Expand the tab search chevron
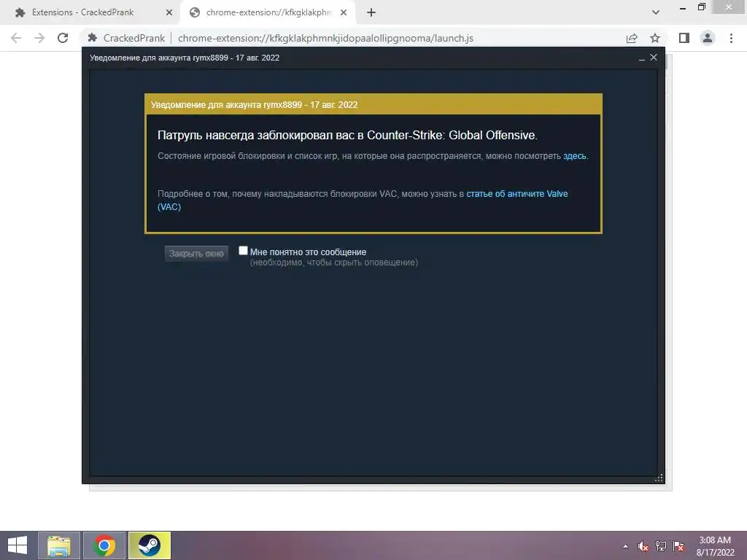 tap(656, 12)
